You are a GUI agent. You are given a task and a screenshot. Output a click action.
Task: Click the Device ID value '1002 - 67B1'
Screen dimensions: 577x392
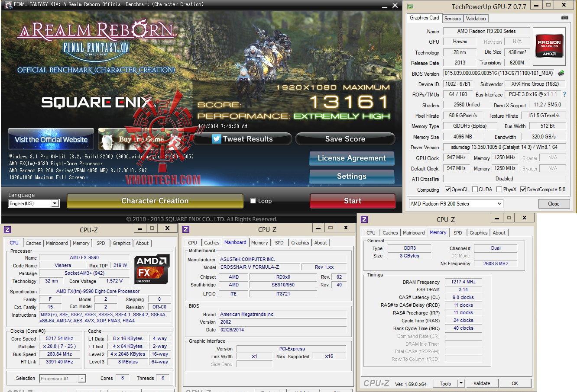tap(457, 84)
